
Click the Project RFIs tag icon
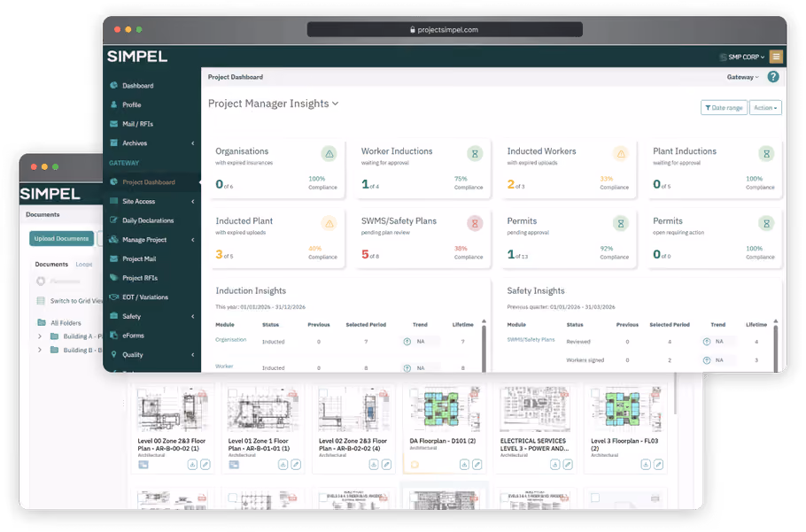coord(113,278)
